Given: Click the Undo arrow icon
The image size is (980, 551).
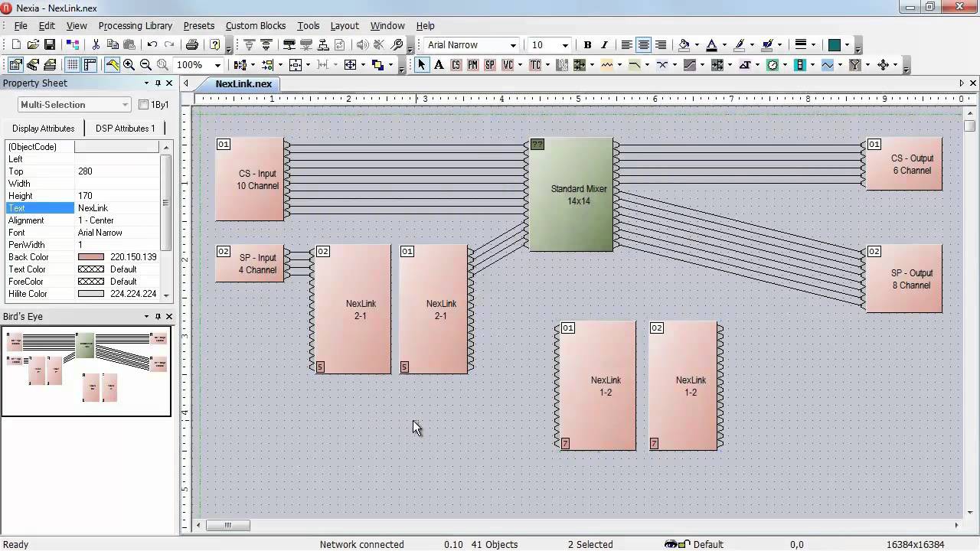Looking at the screenshot, I should [x=152, y=45].
